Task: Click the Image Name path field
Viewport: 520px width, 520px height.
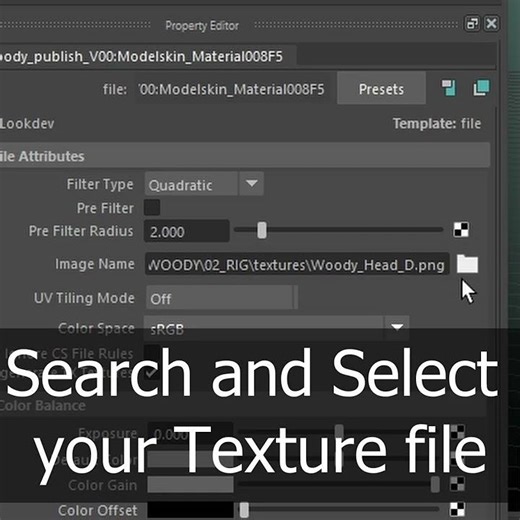Action: click(297, 264)
